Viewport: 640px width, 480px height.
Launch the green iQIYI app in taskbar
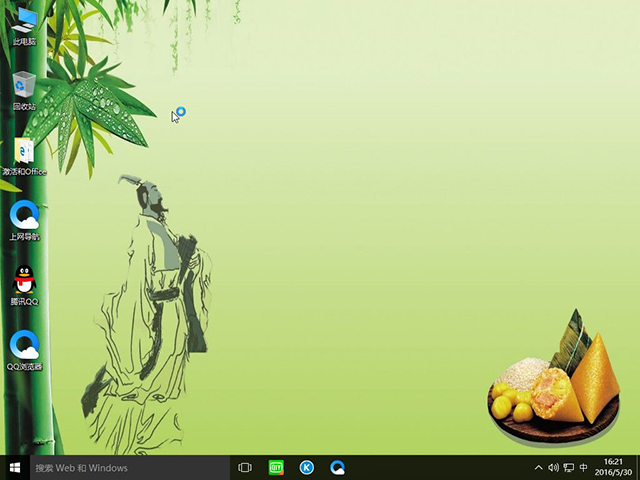pos(276,467)
